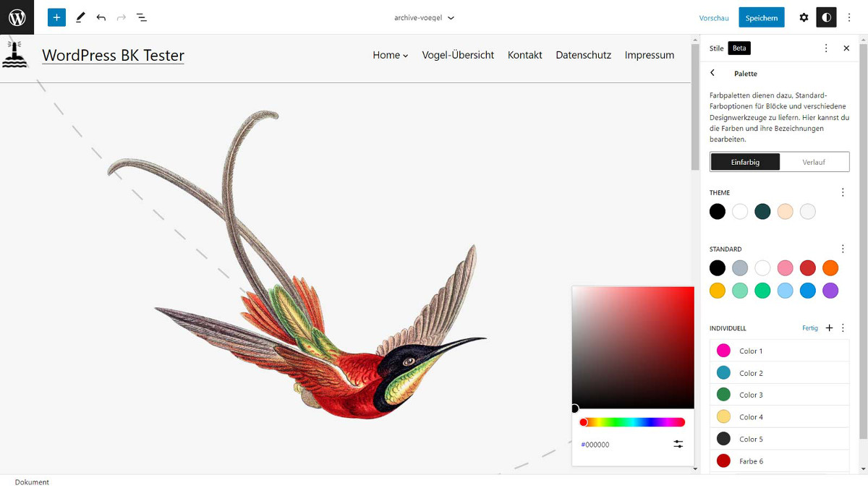Open the list view

[142, 17]
